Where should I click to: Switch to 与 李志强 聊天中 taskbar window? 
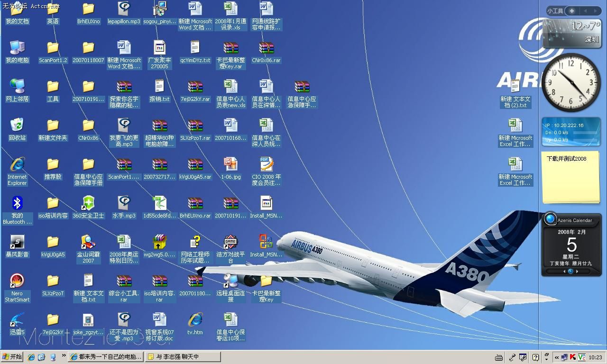click(183, 357)
